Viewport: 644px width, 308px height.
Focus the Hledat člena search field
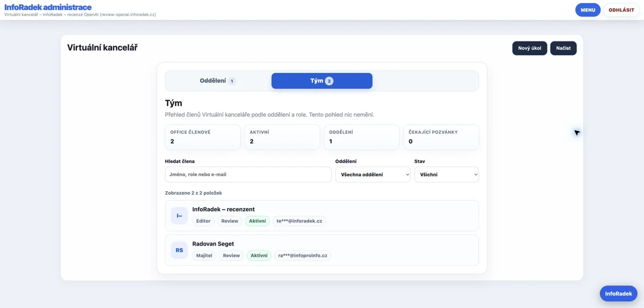click(248, 175)
